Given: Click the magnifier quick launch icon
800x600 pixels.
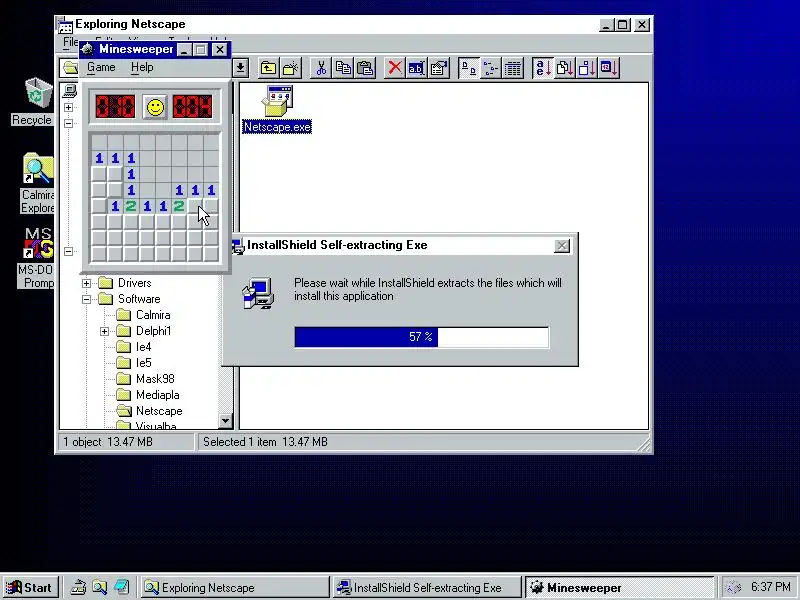Looking at the screenshot, I should pyautogui.click(x=99, y=588).
